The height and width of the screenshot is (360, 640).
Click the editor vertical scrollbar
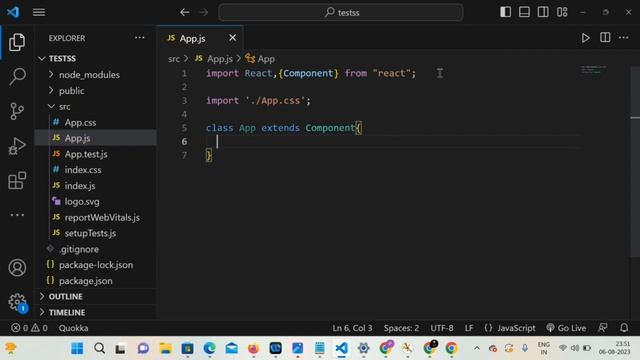pos(635,163)
